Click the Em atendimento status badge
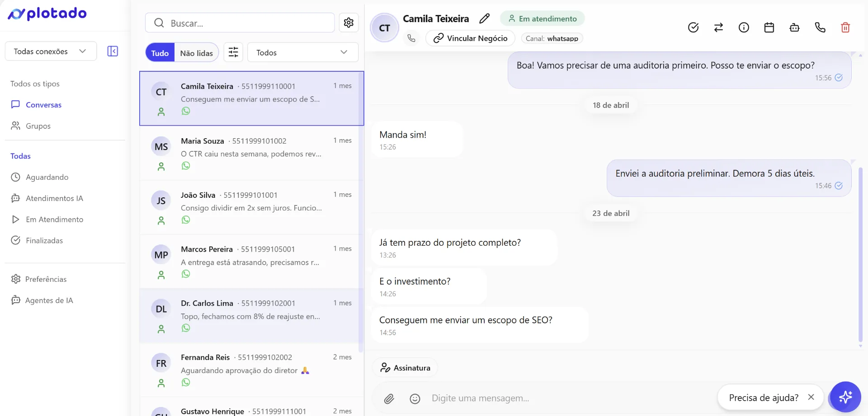868x416 pixels. 542,19
